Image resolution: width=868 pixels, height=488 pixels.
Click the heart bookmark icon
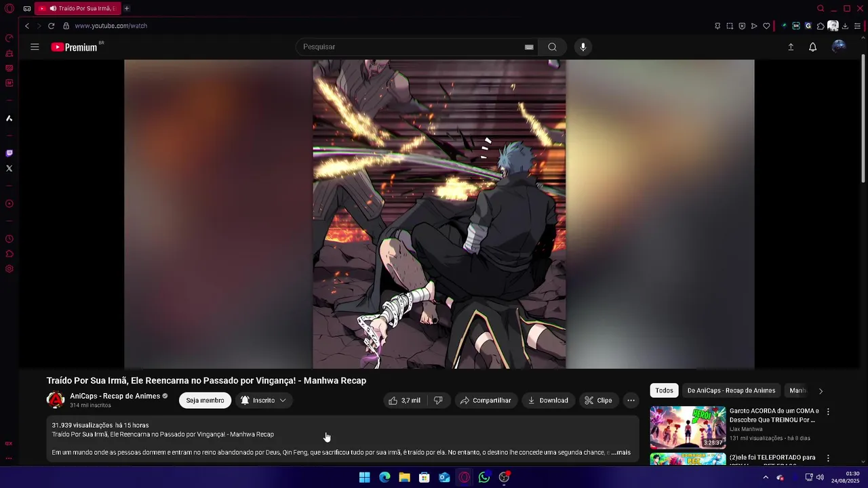click(766, 26)
